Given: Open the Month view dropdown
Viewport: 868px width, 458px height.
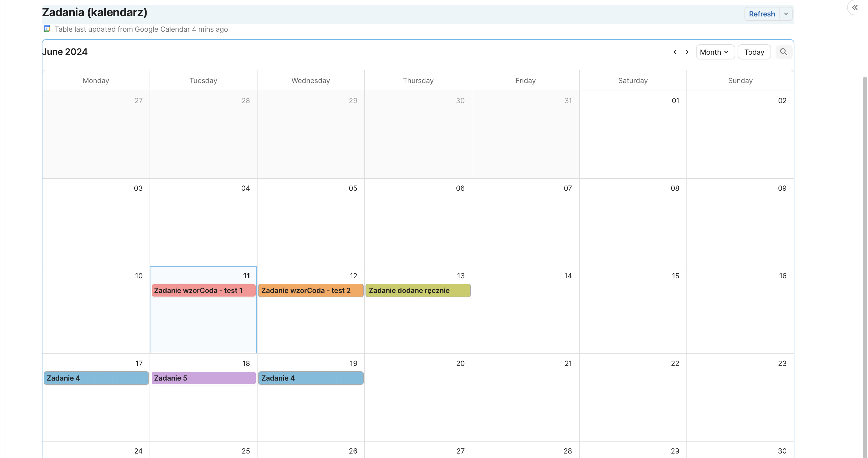Looking at the screenshot, I should click(x=715, y=52).
